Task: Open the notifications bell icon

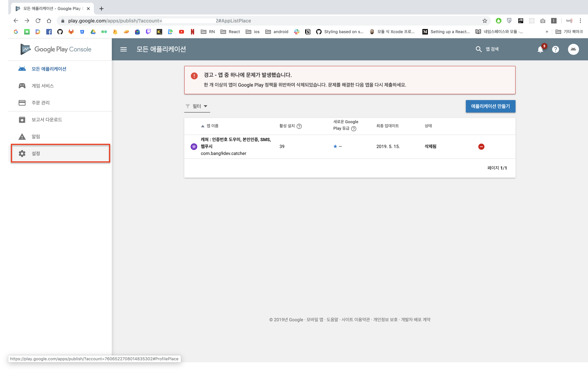Action: tap(540, 49)
